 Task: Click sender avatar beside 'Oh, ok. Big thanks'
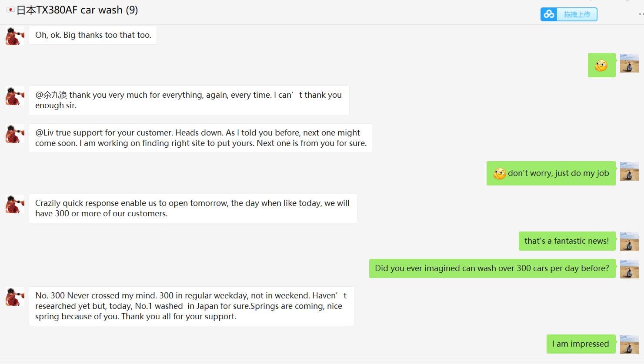(x=15, y=36)
